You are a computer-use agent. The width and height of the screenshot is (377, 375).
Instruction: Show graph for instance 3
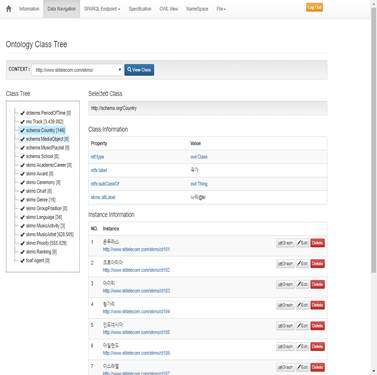(285, 284)
